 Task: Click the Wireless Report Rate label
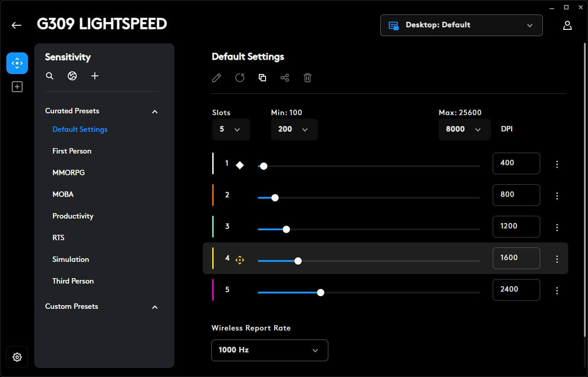251,328
